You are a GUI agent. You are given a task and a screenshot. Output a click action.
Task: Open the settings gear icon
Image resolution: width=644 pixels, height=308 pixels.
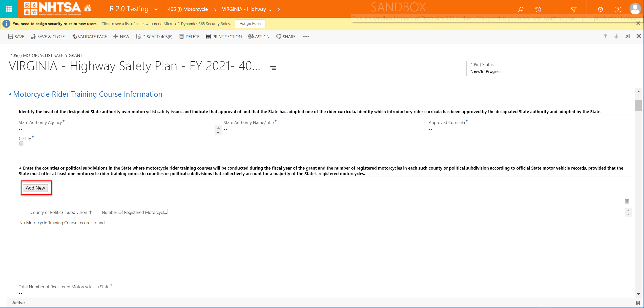600,10
